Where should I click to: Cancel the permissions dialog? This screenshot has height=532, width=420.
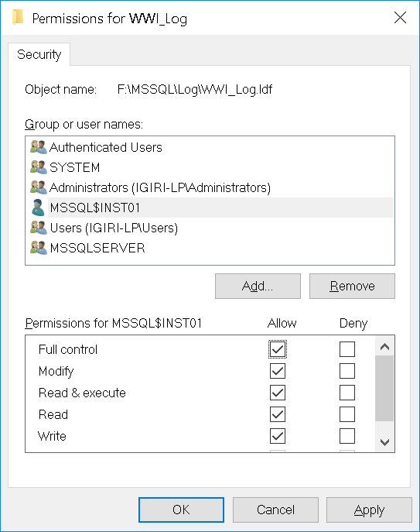(275, 510)
